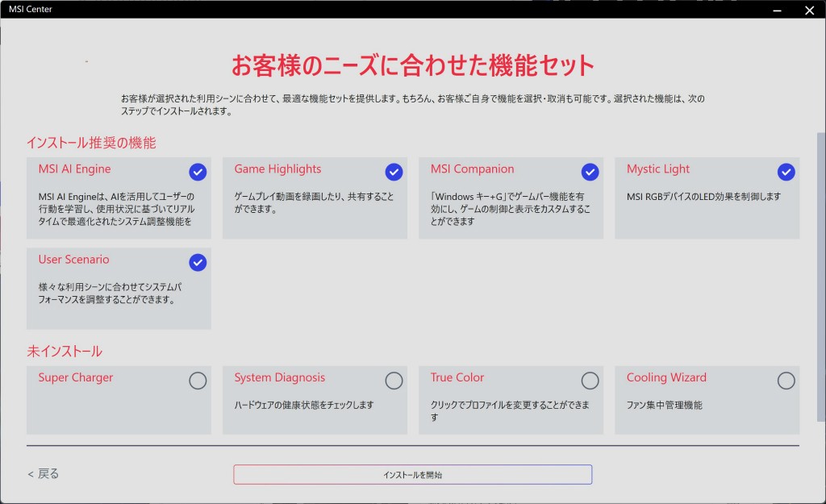Click the 様々な利用シーン description text

[x=110, y=294]
